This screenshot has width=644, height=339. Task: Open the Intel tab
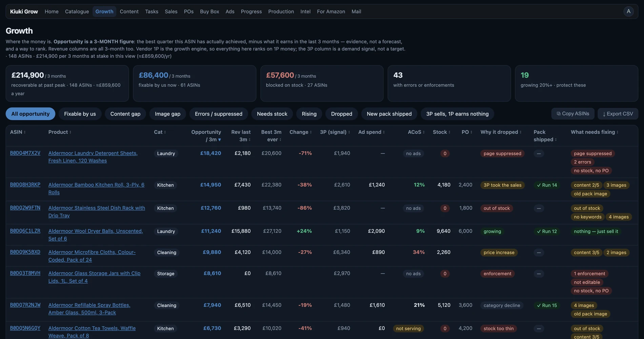click(305, 12)
